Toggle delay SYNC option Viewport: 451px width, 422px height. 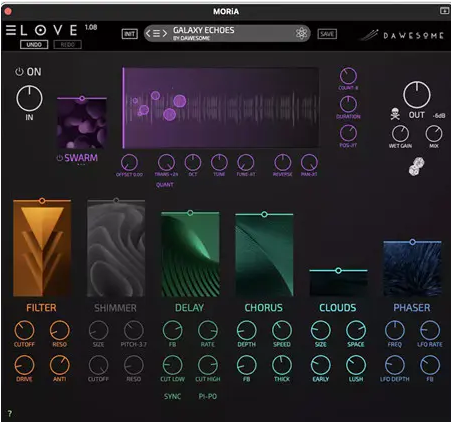(x=172, y=396)
